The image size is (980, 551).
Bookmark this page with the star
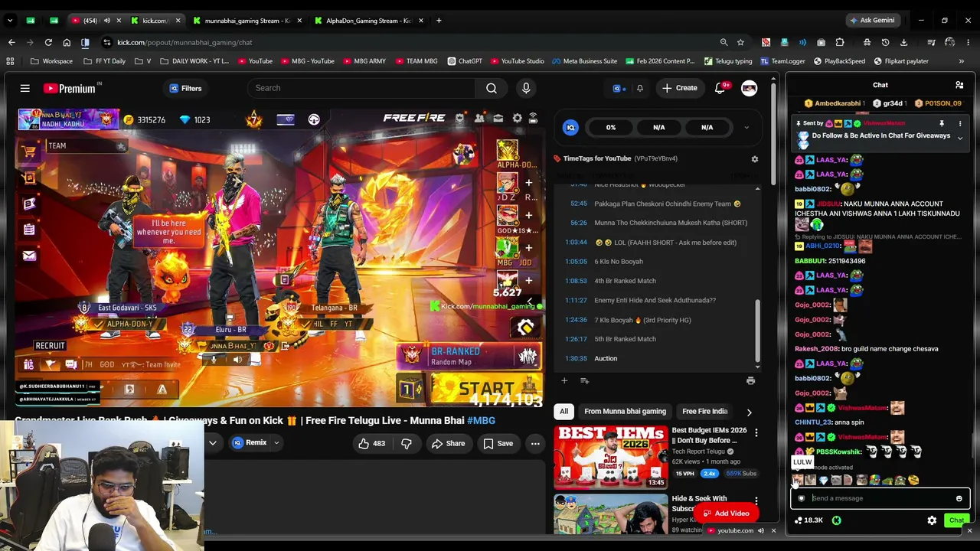pyautogui.click(x=740, y=42)
